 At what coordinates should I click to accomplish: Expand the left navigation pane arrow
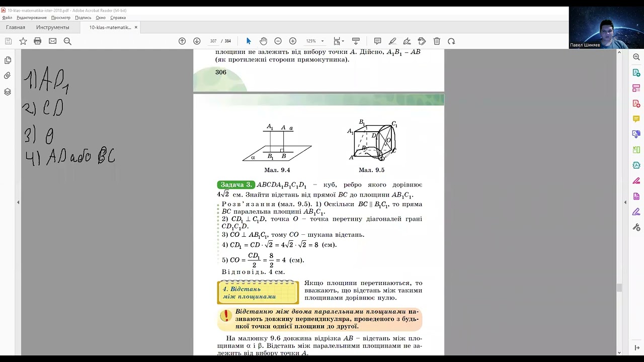18,202
